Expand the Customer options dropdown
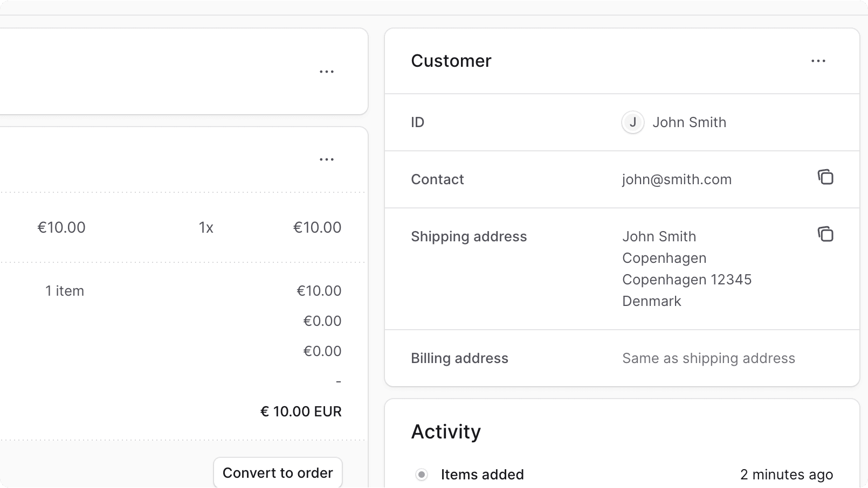The width and height of the screenshot is (868, 488). (x=818, y=61)
